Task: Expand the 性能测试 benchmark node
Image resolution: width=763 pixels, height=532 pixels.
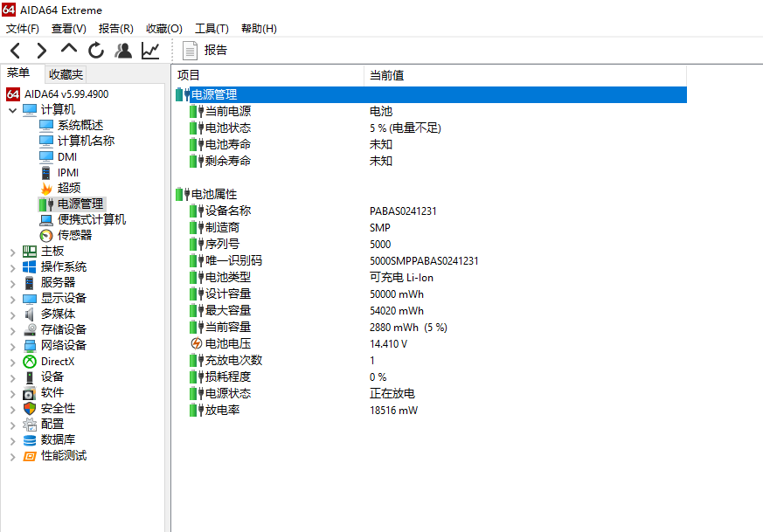Action: (x=12, y=456)
